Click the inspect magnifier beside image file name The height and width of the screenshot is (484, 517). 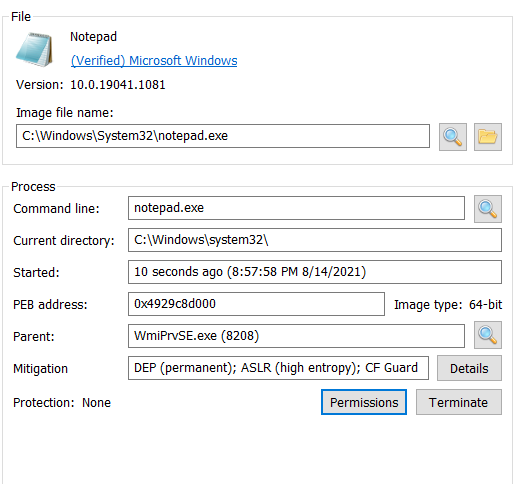452,137
